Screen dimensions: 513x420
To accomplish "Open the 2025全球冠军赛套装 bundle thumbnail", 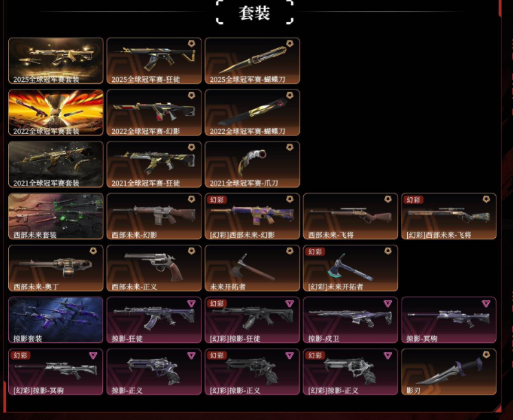I will [x=56, y=61].
